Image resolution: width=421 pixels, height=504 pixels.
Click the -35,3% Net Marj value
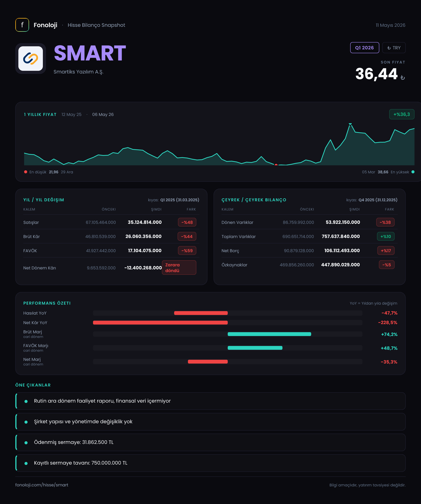click(x=389, y=362)
